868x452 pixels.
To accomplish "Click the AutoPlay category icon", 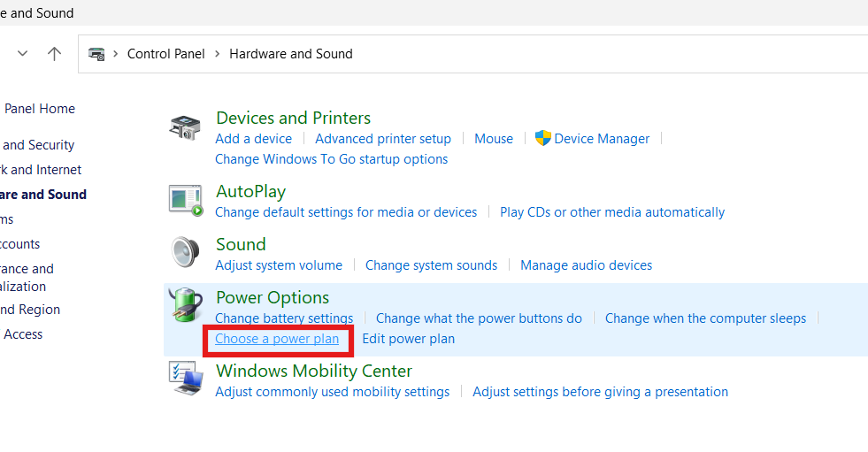I will 186,200.
